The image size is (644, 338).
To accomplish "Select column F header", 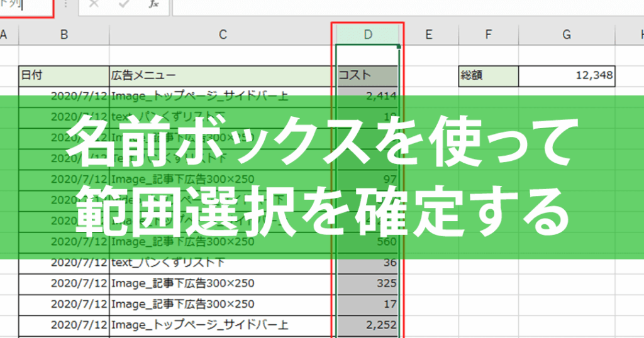I will (488, 35).
